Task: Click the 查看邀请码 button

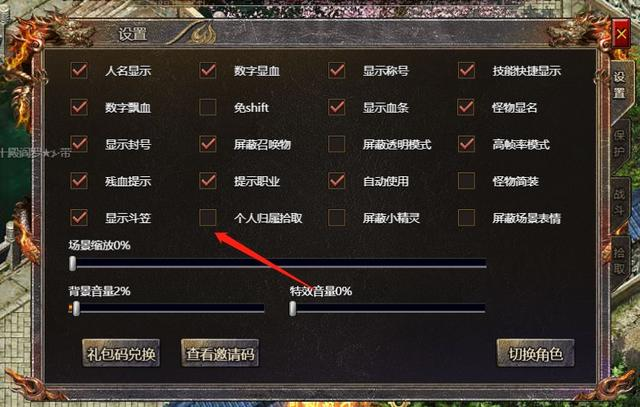Action: click(x=220, y=354)
